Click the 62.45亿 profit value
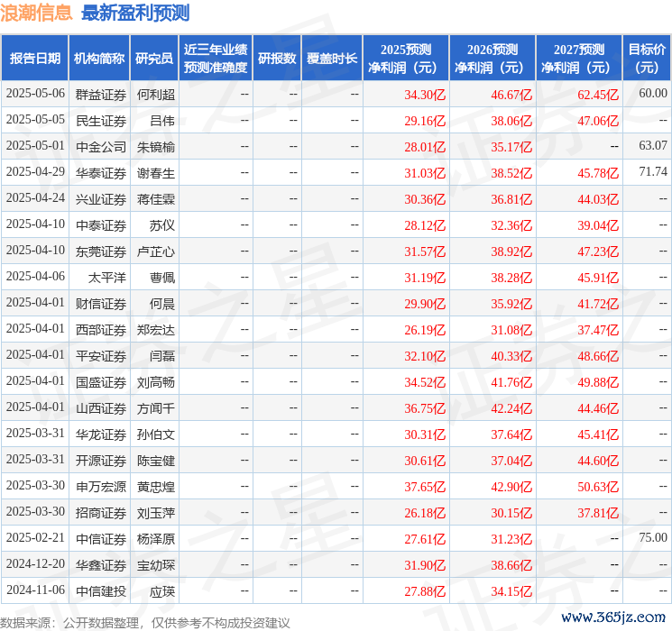Image resolution: width=672 pixels, height=631 pixels. tap(598, 95)
